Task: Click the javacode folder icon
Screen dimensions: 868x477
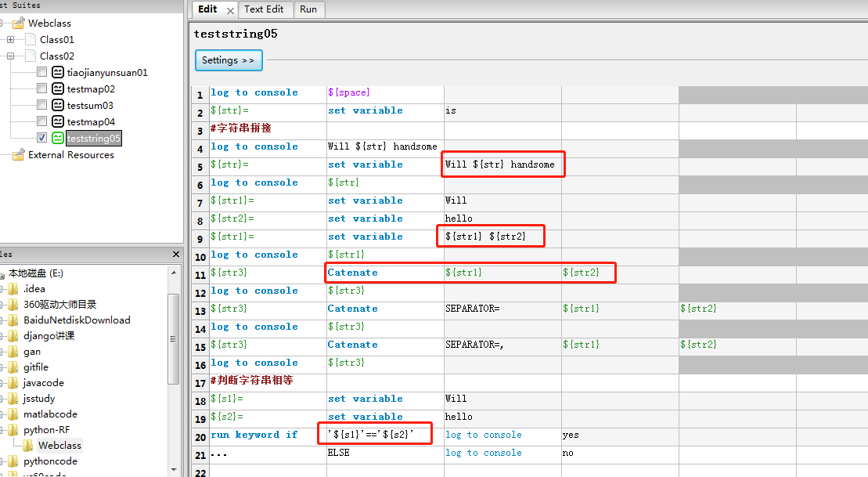Action: click(13, 383)
